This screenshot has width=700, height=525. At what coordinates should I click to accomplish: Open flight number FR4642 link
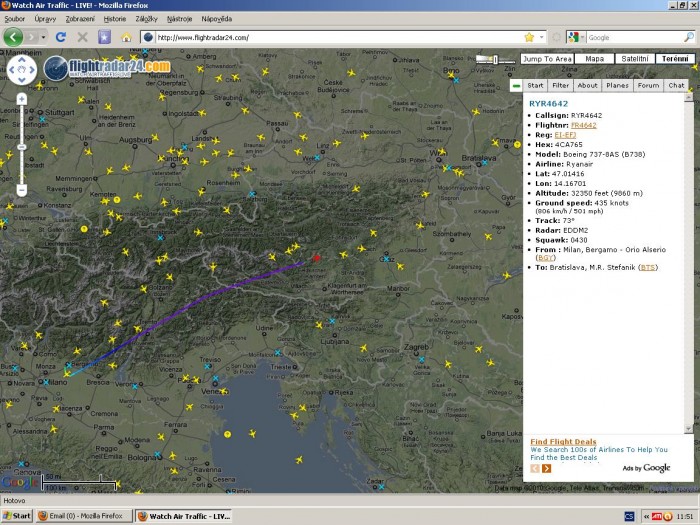tap(583, 125)
